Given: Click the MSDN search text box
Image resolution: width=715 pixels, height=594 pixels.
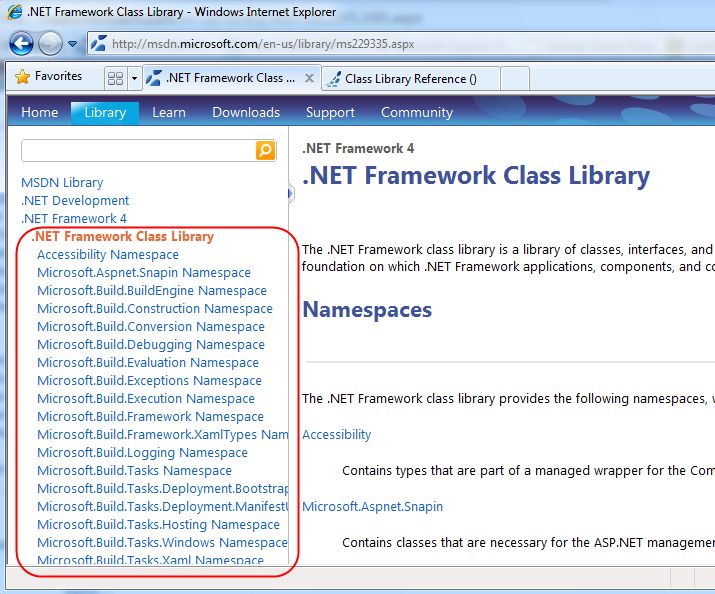Looking at the screenshot, I should click(138, 150).
